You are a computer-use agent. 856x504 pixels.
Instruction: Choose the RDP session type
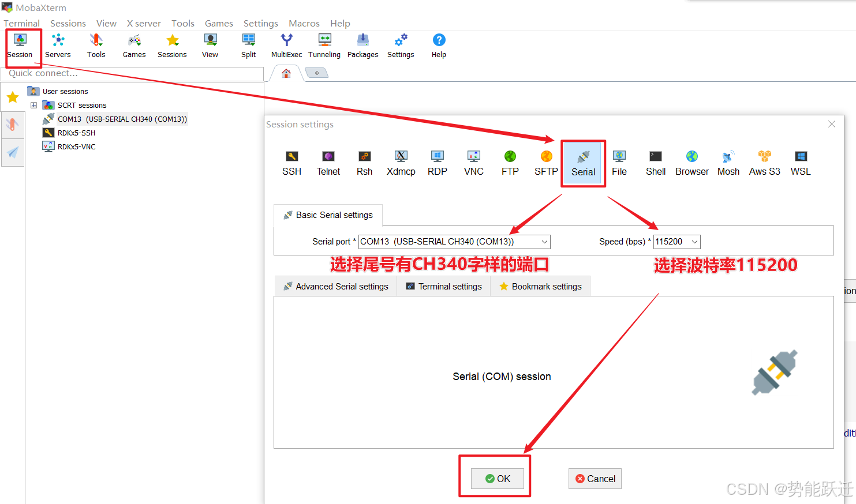click(x=438, y=163)
